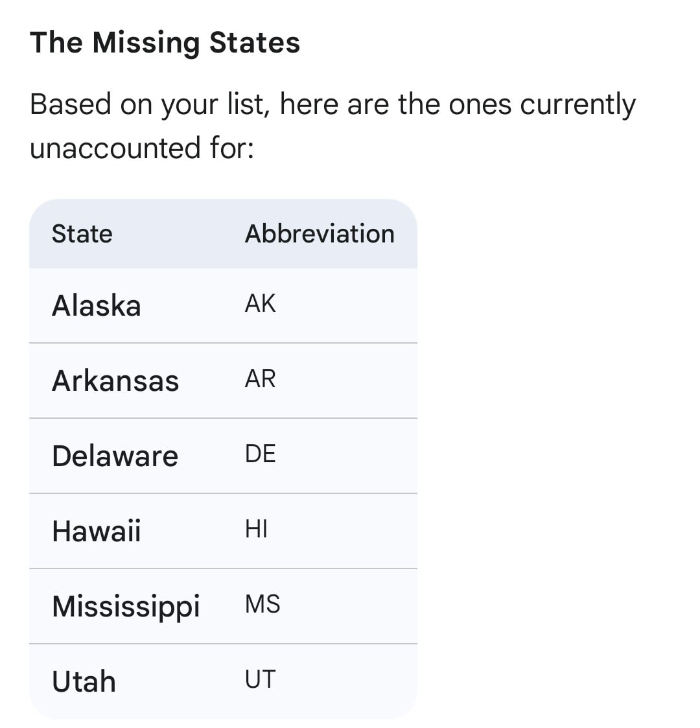Click the "Abbreviation" column header
The width and height of the screenshot is (700, 728).
point(320,234)
